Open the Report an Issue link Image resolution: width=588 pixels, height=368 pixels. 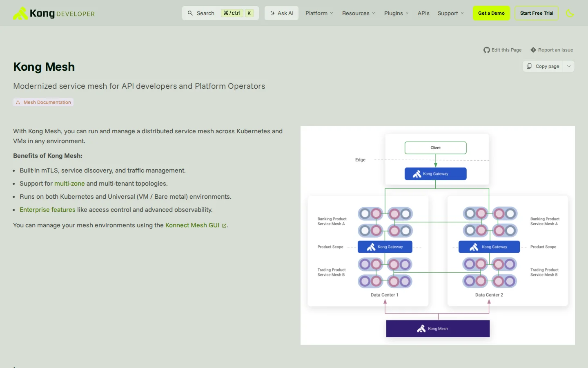pos(552,50)
